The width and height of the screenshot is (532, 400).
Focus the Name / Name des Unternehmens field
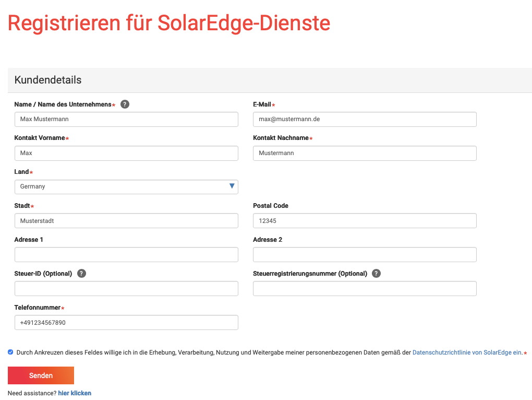126,119
